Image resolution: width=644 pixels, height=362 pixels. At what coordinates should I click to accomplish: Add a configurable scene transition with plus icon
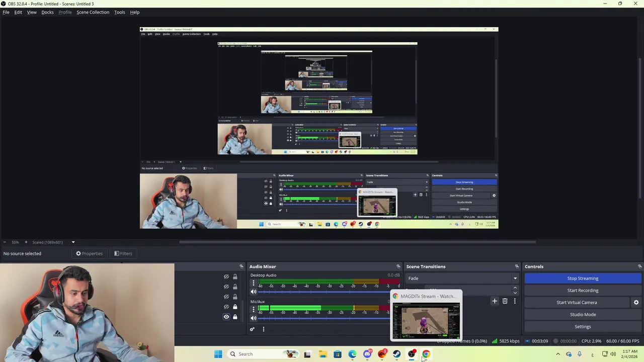[495, 301]
